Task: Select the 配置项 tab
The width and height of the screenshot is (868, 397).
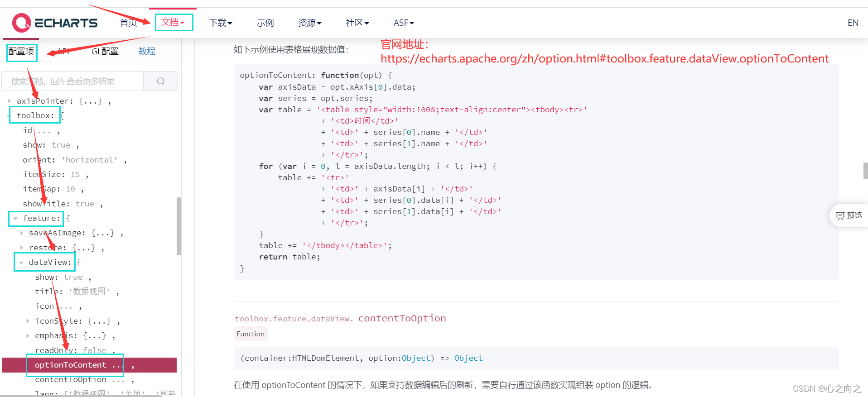Action: (21, 51)
